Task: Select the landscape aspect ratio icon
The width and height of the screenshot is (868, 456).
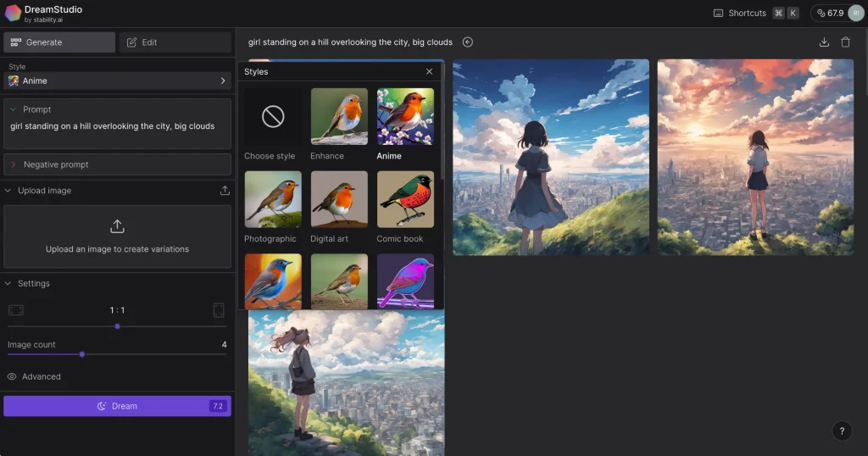Action: [16, 310]
